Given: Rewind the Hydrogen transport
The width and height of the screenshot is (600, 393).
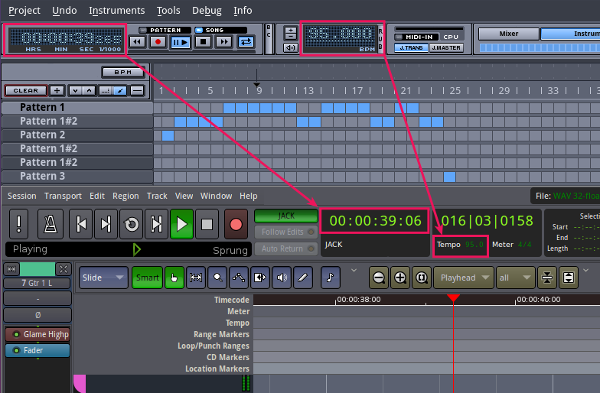Looking at the screenshot, I should pos(137,42).
